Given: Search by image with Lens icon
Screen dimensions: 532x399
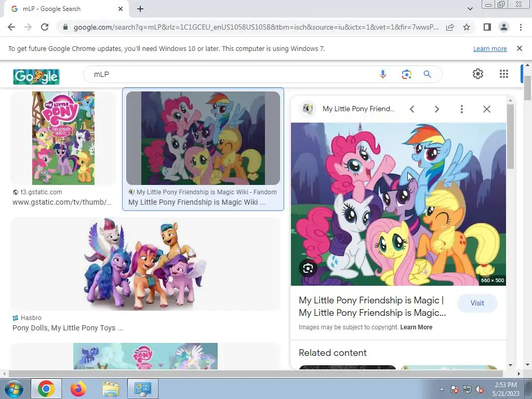Looking at the screenshot, I should (406, 74).
